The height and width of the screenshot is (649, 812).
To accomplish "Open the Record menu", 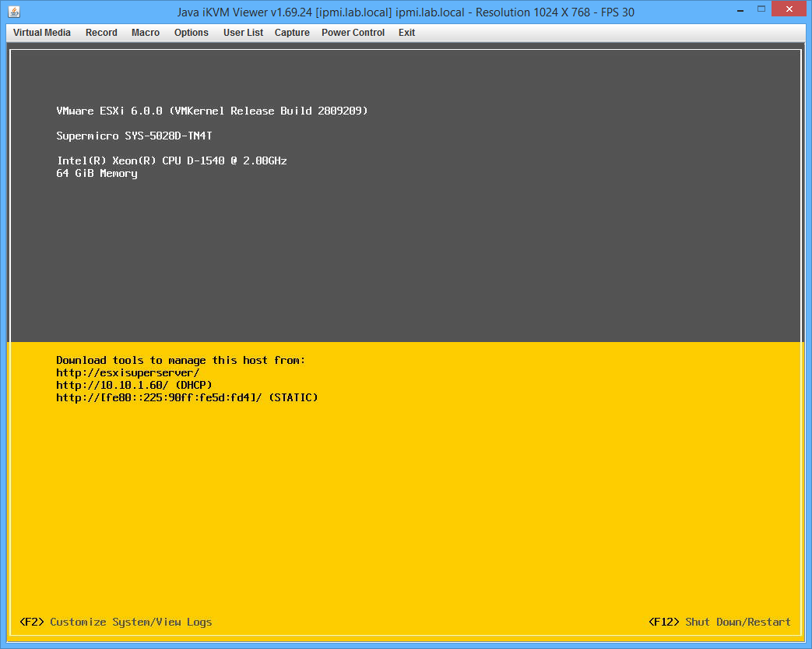I will (101, 33).
